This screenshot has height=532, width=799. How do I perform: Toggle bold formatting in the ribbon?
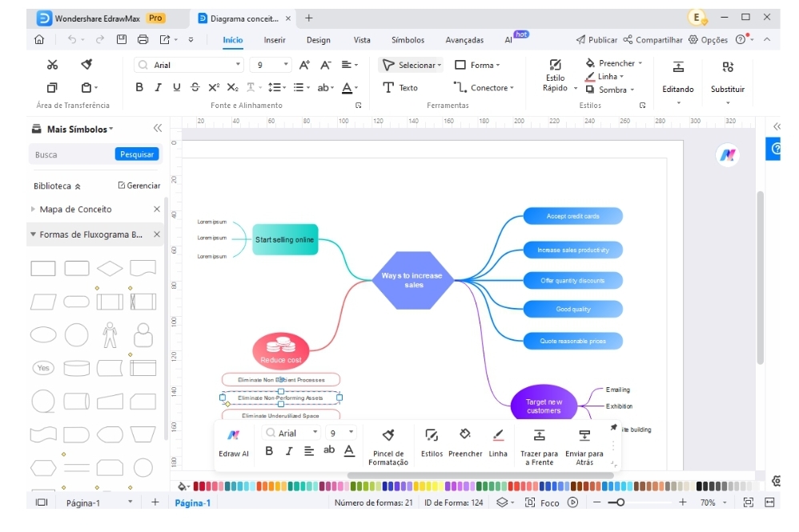pyautogui.click(x=139, y=88)
